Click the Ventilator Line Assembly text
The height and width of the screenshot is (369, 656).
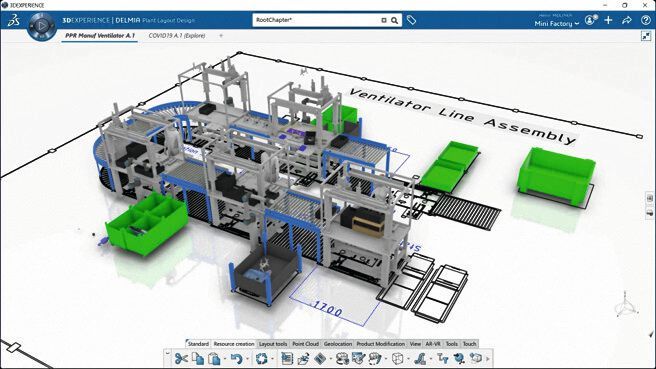point(462,116)
